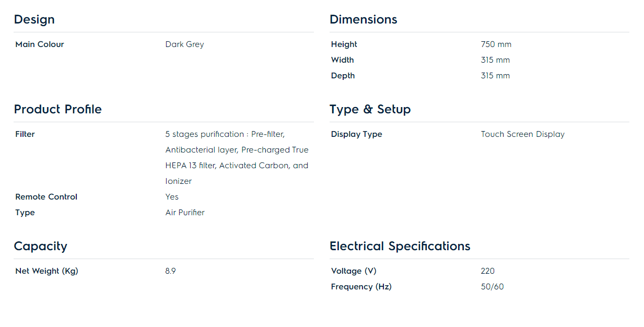Screen dimensions: 644x327
Task: Select the Remote Control label
Action: point(46,197)
